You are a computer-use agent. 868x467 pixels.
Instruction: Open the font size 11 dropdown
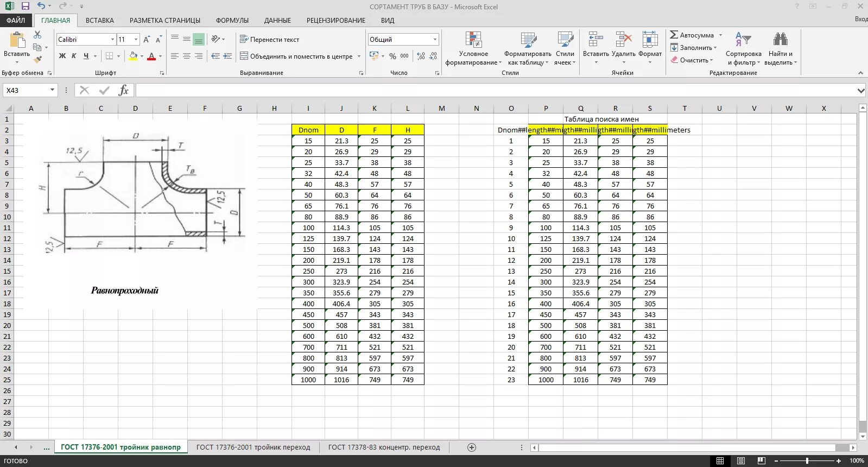pos(136,39)
